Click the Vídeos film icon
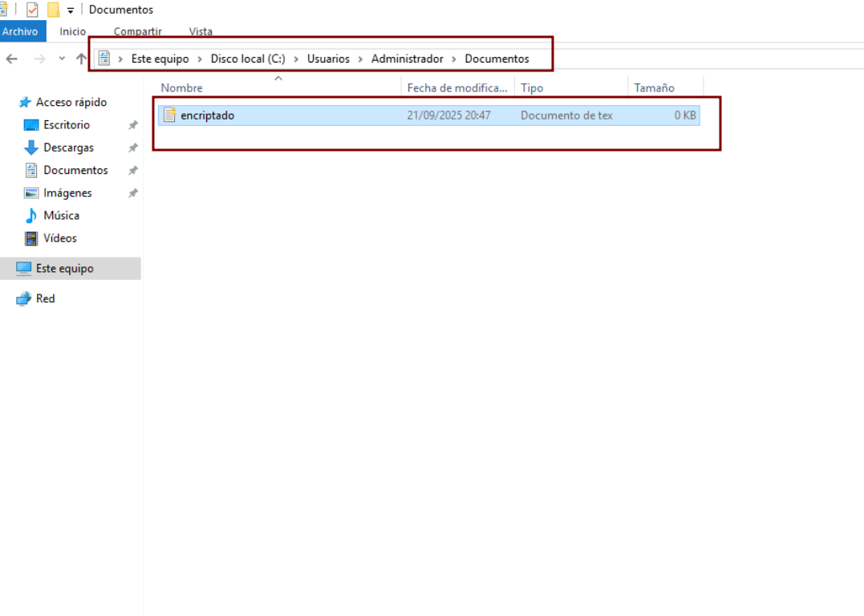This screenshot has height=616, width=864. [31, 238]
